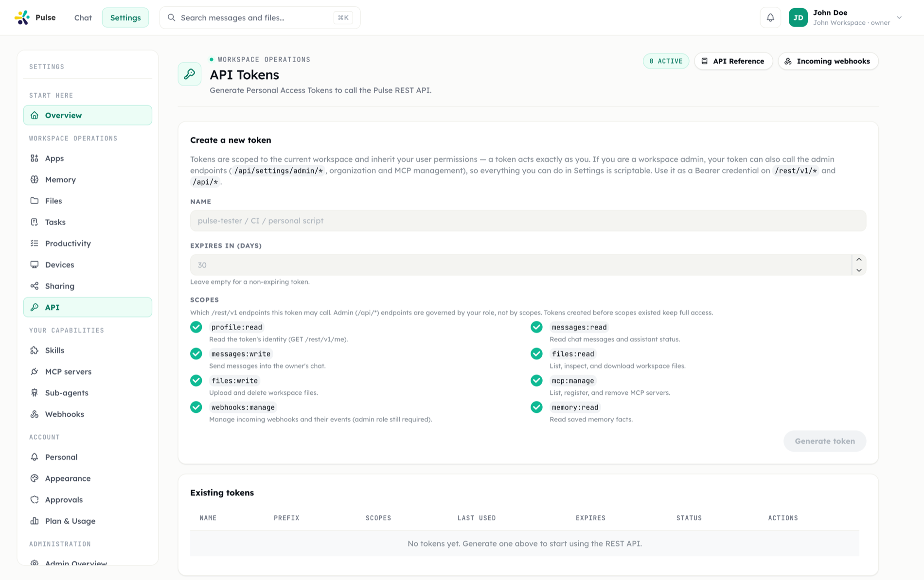
Task: Focus the Search messages and files box
Action: click(x=260, y=18)
